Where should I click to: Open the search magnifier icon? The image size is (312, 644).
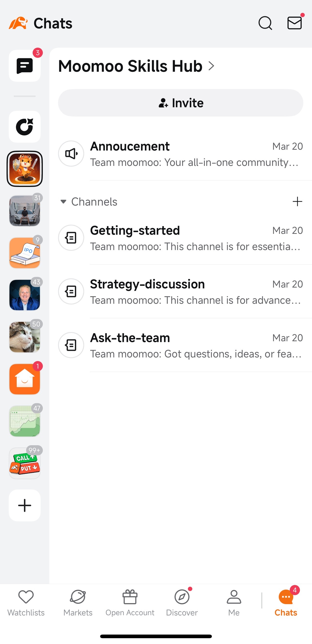265,23
